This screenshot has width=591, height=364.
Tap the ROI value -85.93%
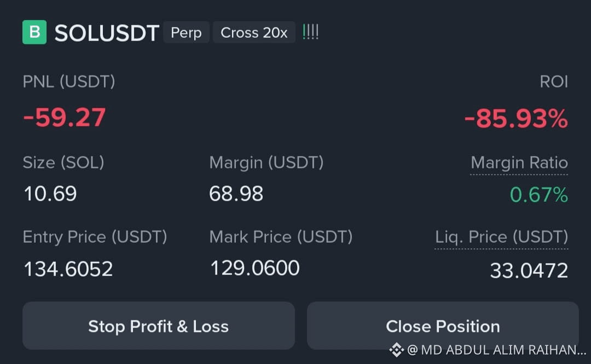[x=516, y=119]
